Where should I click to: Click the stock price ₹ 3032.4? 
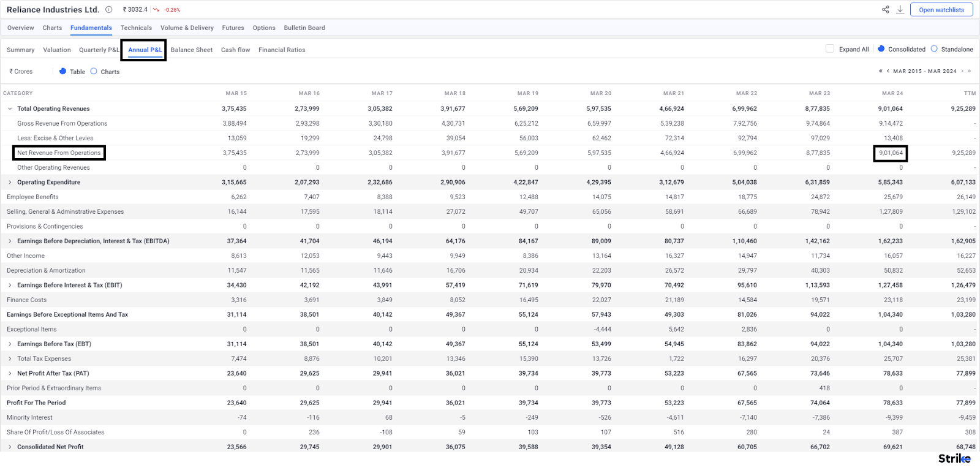pyautogui.click(x=135, y=9)
